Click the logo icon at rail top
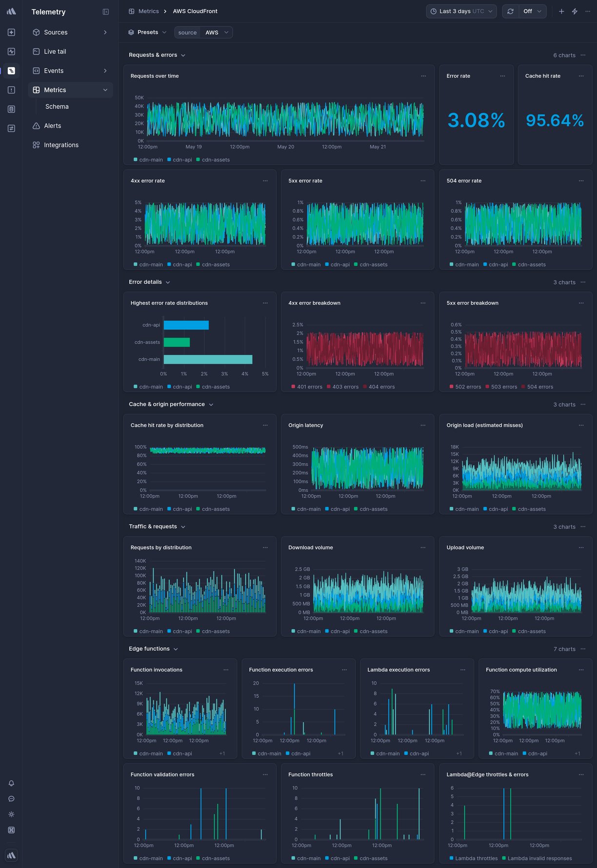The image size is (597, 868). tap(11, 11)
